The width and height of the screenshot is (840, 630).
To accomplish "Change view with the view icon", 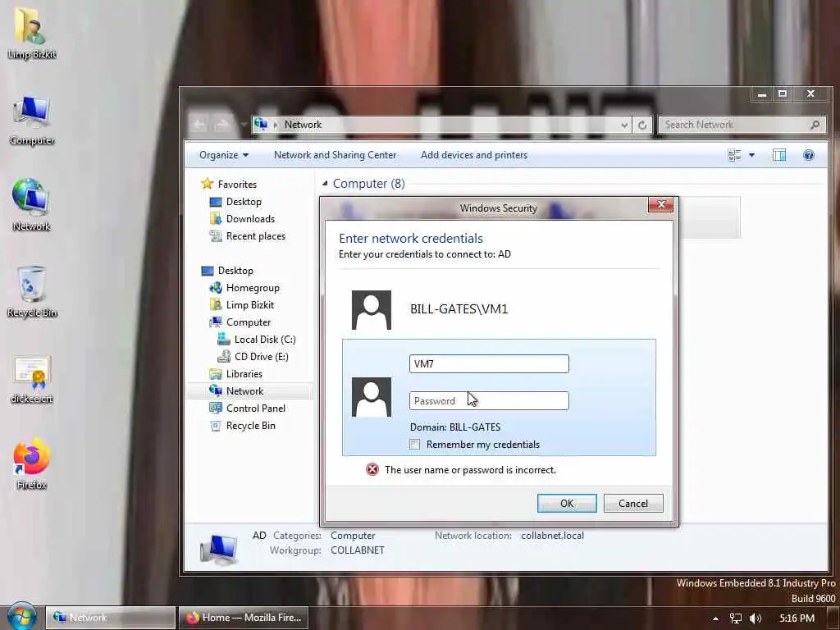I will pyautogui.click(x=734, y=155).
